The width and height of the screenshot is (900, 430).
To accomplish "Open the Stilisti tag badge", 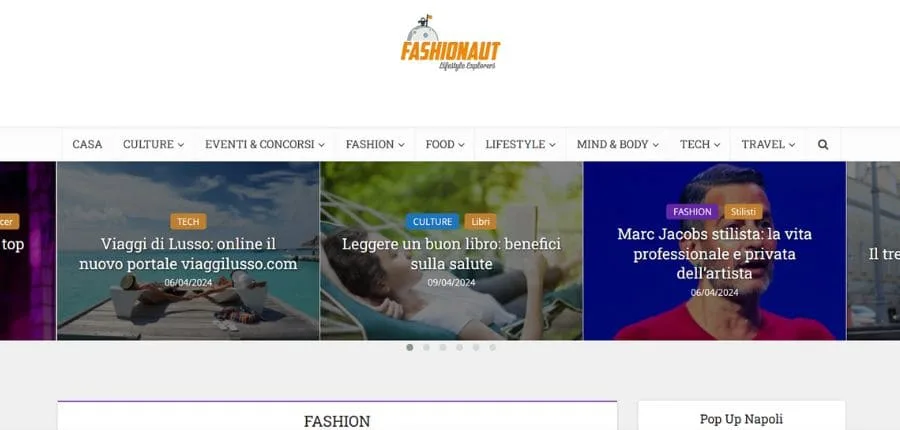I will pos(743,212).
